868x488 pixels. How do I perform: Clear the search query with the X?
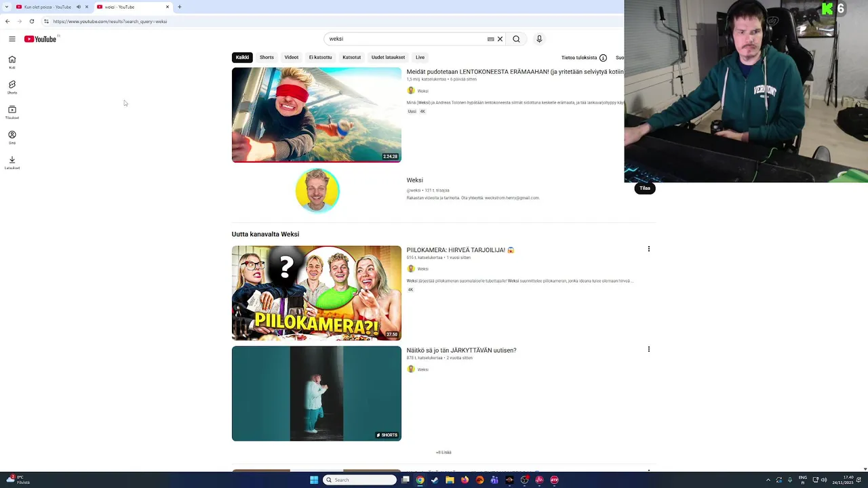(x=500, y=39)
